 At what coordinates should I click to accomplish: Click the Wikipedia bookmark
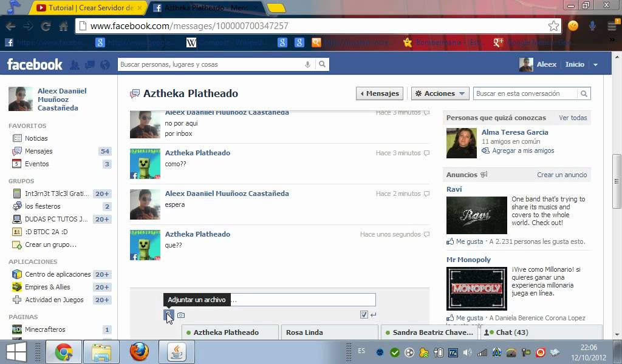[225, 42]
